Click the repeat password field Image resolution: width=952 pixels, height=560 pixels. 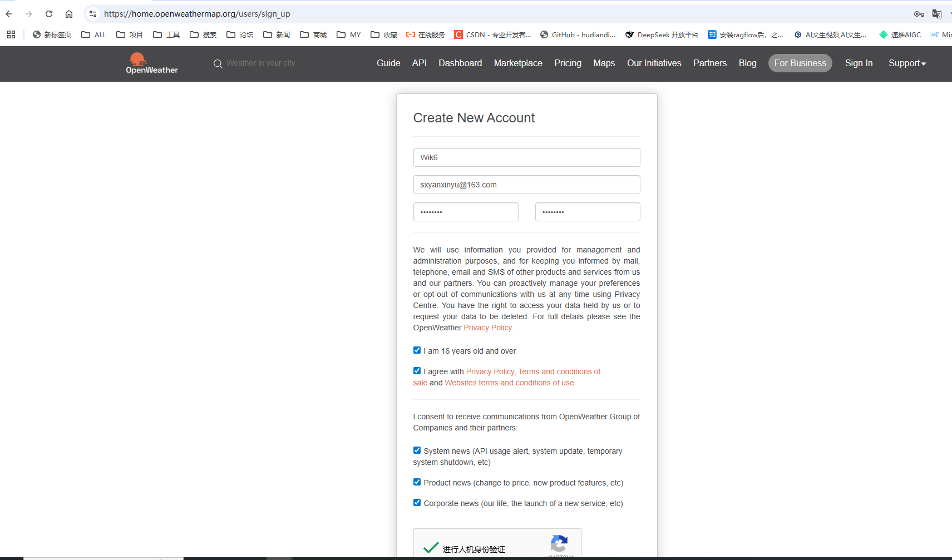[x=588, y=212]
